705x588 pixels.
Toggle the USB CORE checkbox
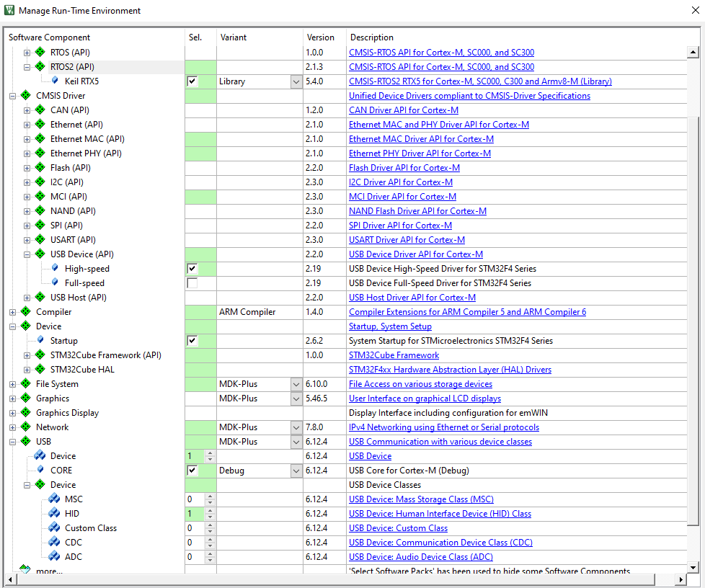(192, 471)
